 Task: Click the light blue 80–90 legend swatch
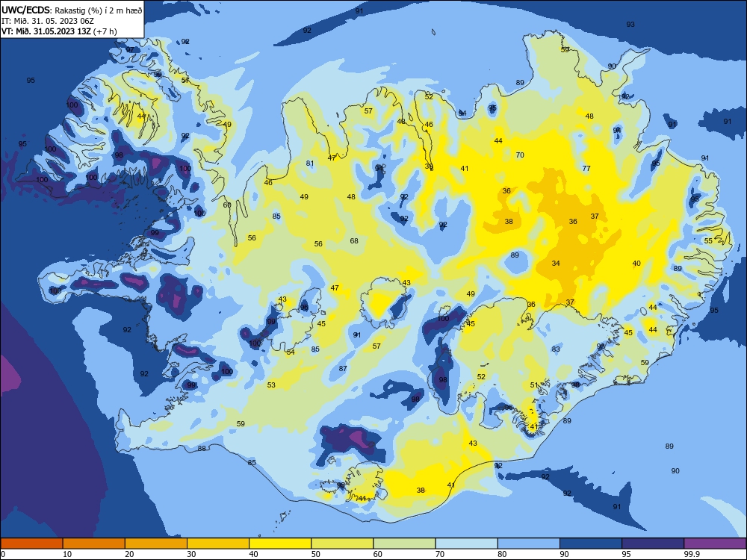click(x=529, y=544)
